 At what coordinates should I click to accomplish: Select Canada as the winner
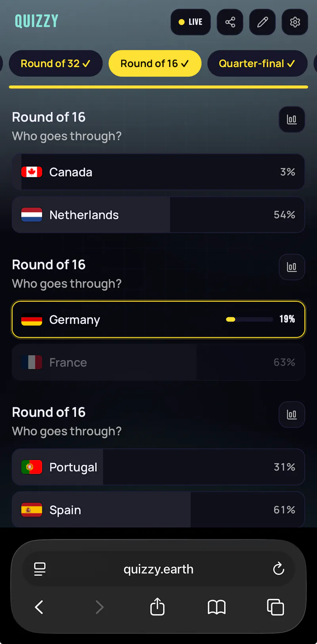coord(158,172)
